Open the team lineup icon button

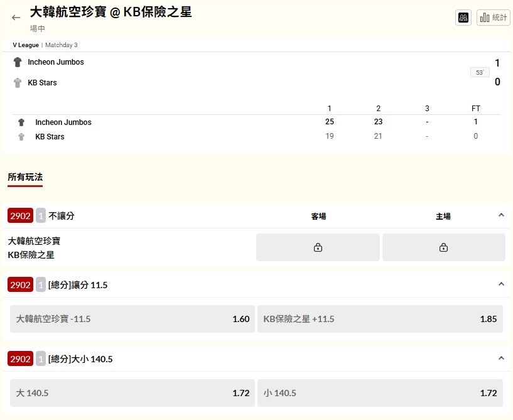click(463, 18)
